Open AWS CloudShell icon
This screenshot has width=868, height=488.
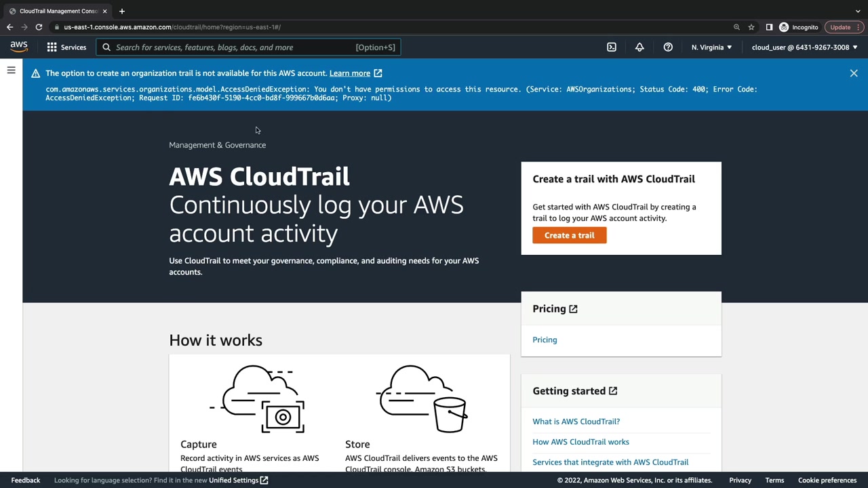[612, 47]
